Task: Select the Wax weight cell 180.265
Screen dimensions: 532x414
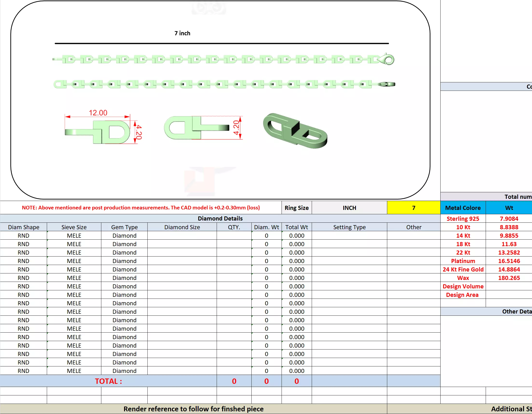Action: pos(509,278)
